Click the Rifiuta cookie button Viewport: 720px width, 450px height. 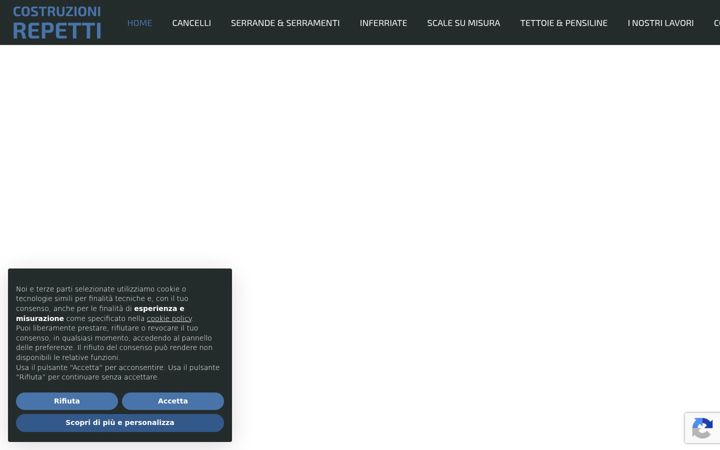tap(67, 401)
